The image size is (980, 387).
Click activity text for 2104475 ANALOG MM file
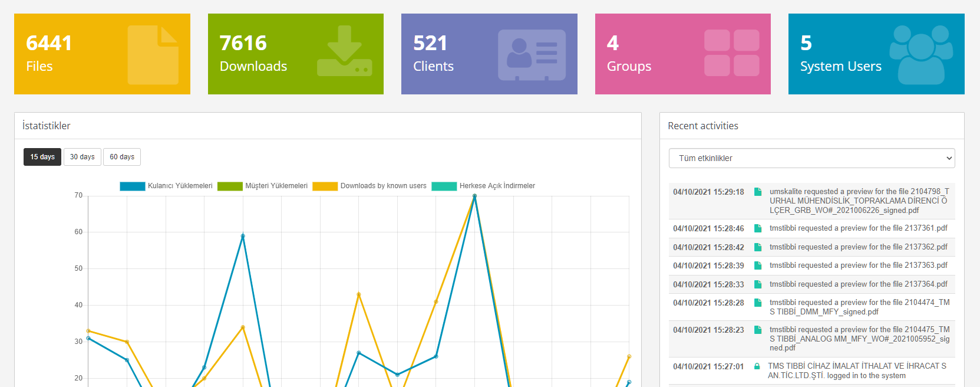click(860, 339)
